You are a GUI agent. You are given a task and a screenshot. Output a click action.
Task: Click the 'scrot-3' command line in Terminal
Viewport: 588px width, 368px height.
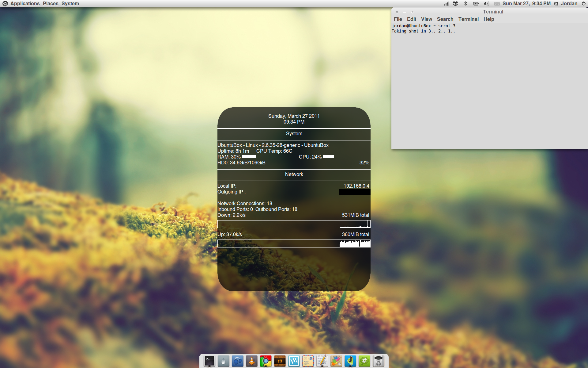[x=424, y=26]
